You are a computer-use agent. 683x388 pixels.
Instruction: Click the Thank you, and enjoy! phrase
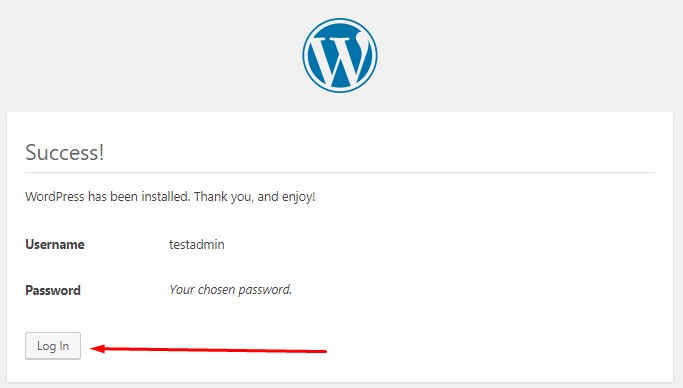coord(254,197)
